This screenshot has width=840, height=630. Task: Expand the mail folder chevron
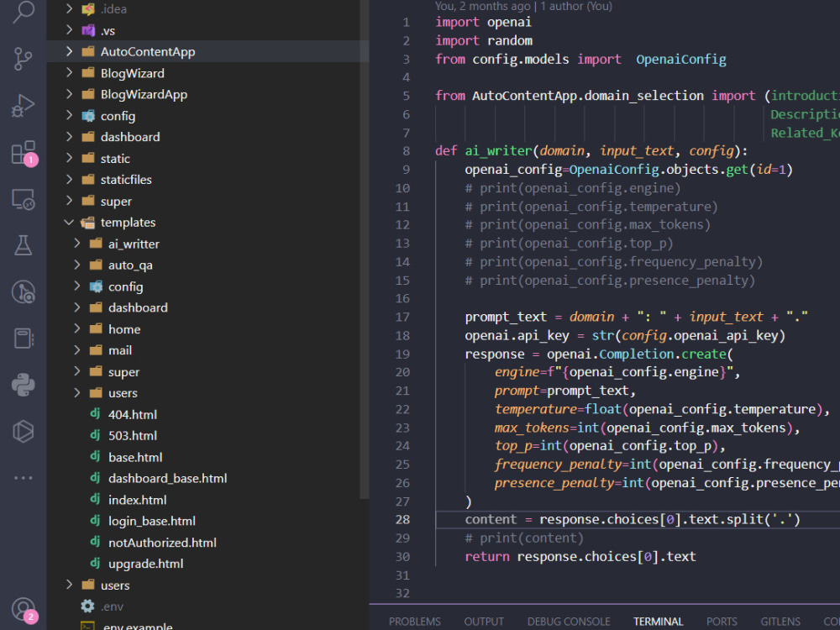pyautogui.click(x=77, y=350)
